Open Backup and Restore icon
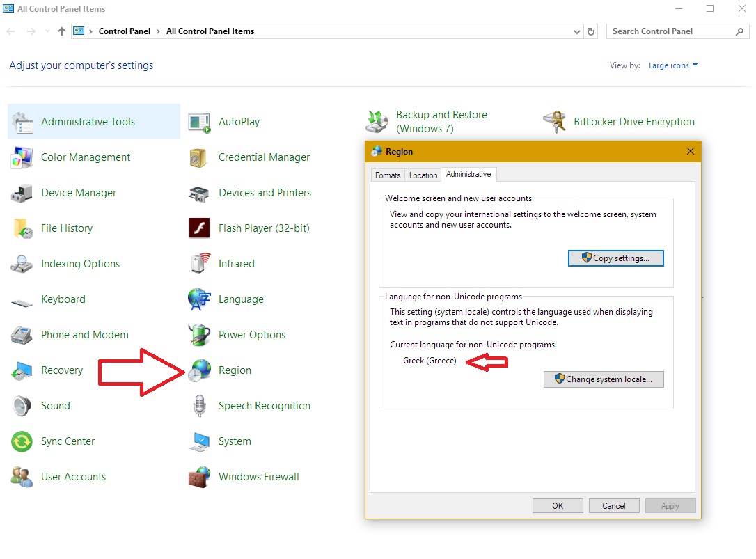This screenshot has height=559, width=756. [377, 122]
